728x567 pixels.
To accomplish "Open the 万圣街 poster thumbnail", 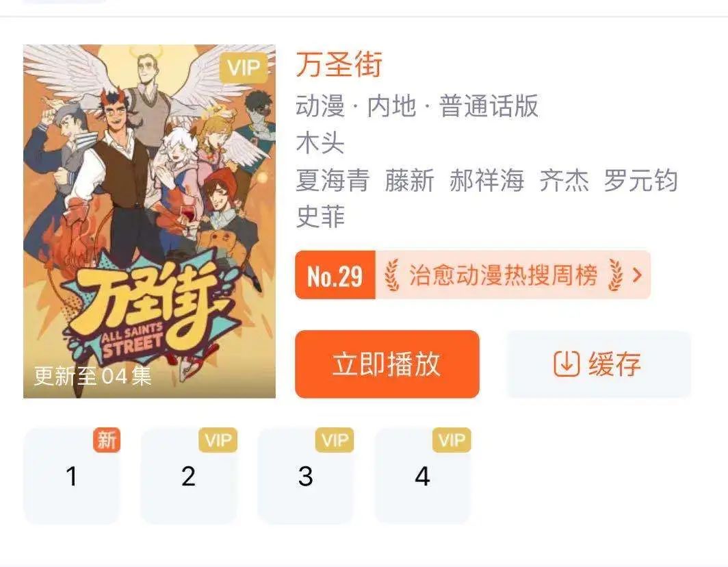I will pyautogui.click(x=149, y=221).
